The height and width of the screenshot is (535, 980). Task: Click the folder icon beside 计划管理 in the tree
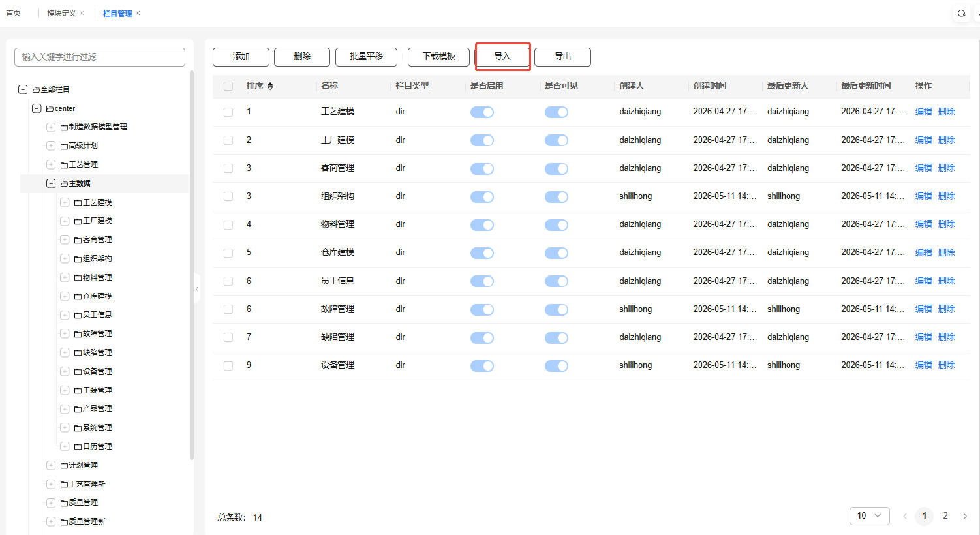point(64,465)
